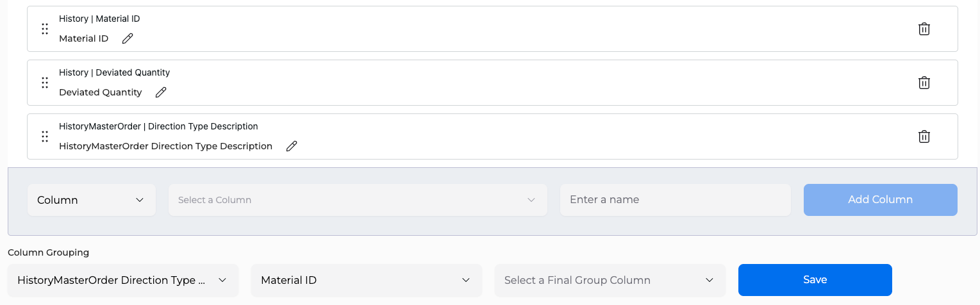Select the History | Deviated Quantity row title
Screen dimensions: 980x305
pyautogui.click(x=114, y=72)
